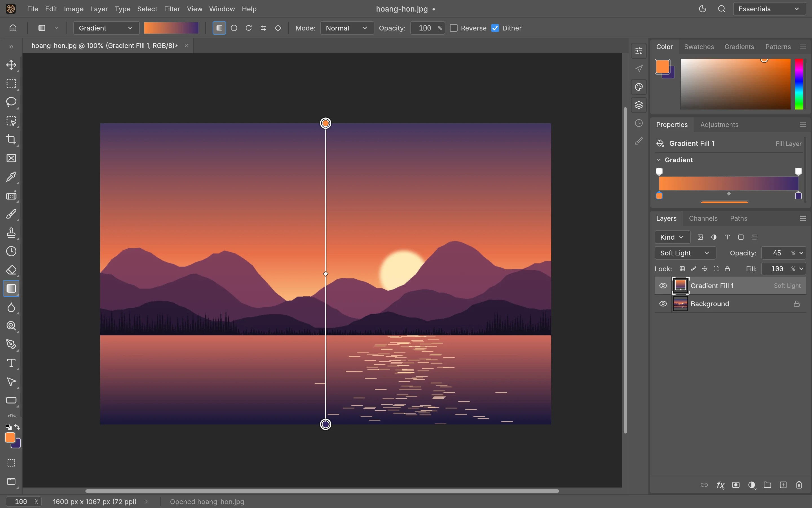Switch to the Channels tab
The image size is (812, 508).
(703, 218)
